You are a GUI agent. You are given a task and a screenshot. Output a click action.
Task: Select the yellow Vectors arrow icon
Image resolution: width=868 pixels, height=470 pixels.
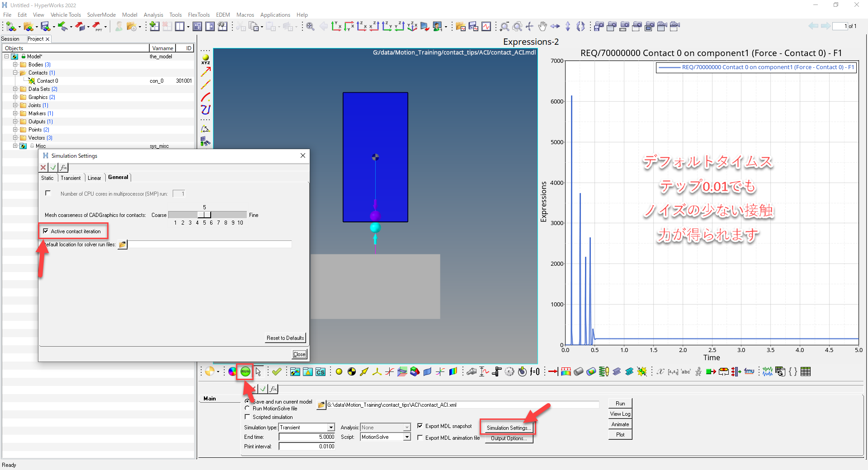364,371
